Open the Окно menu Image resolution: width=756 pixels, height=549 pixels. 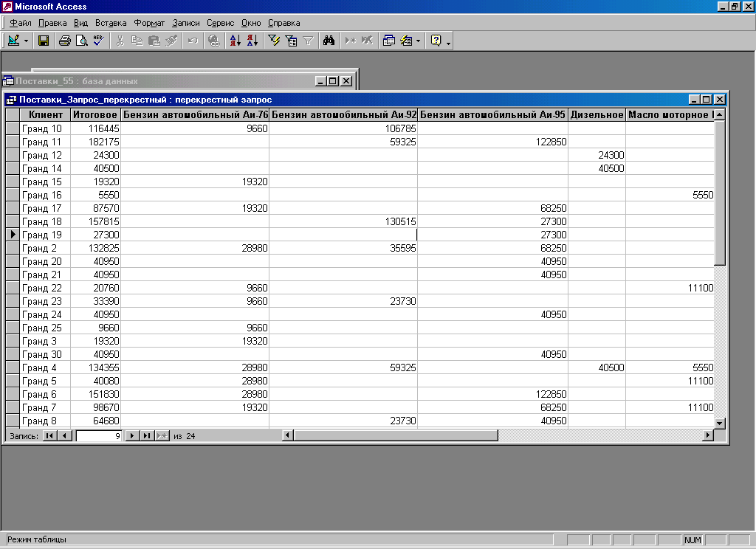pyautogui.click(x=251, y=23)
